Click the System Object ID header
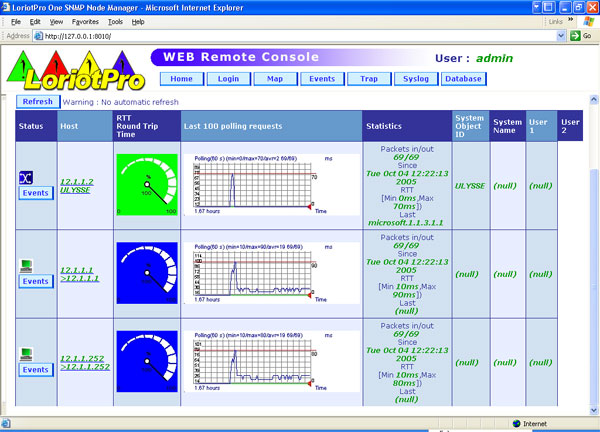The width and height of the screenshot is (600, 432). point(470,126)
